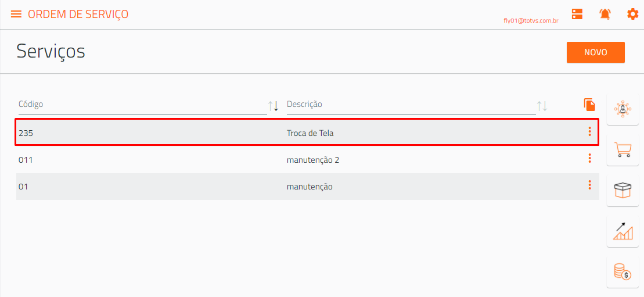Viewport: 644px width, 297px height.
Task: Click the Código filter field
Action: 142,105
